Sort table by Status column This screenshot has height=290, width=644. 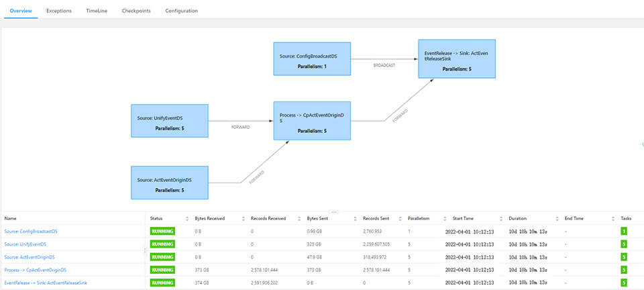pos(186,219)
